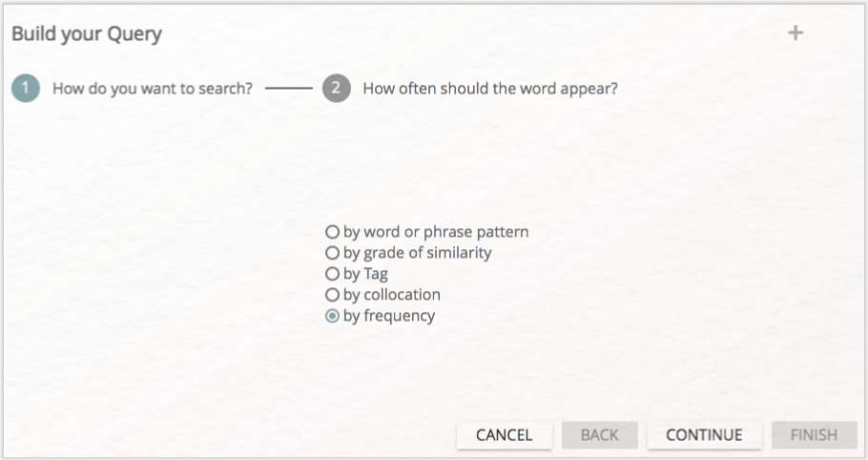Open 'How often should the word appear?' step

click(490, 89)
